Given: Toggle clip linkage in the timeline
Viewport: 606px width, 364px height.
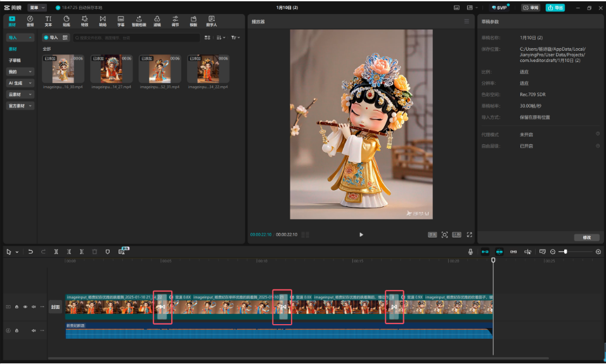Looking at the screenshot, I should click(x=513, y=252).
